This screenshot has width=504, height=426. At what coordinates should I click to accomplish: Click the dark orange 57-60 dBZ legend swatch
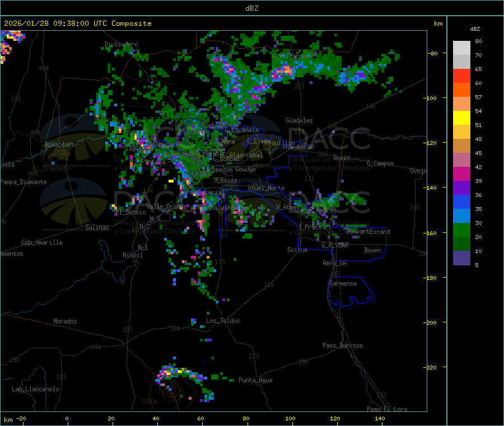point(461,90)
